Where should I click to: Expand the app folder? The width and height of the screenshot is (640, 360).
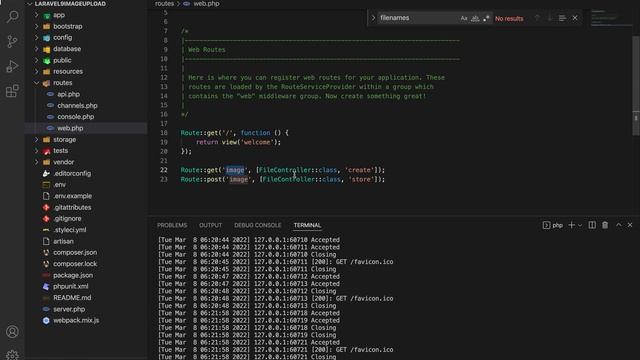coord(36,15)
